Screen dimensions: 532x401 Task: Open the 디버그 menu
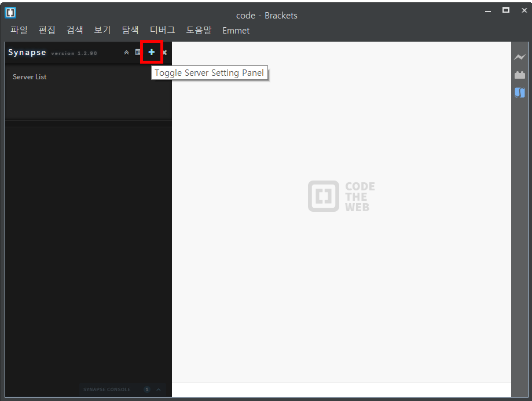coord(163,30)
